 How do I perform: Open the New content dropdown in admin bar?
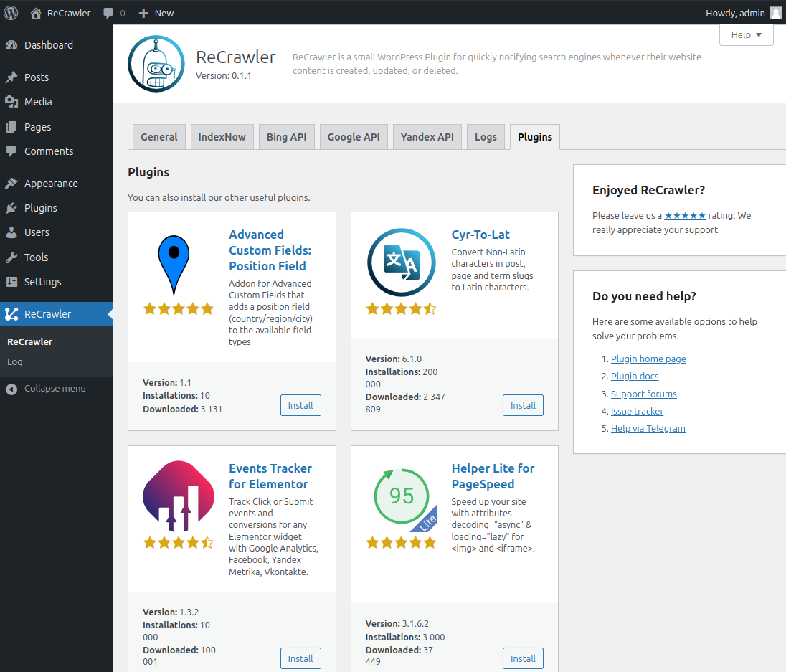[156, 14]
